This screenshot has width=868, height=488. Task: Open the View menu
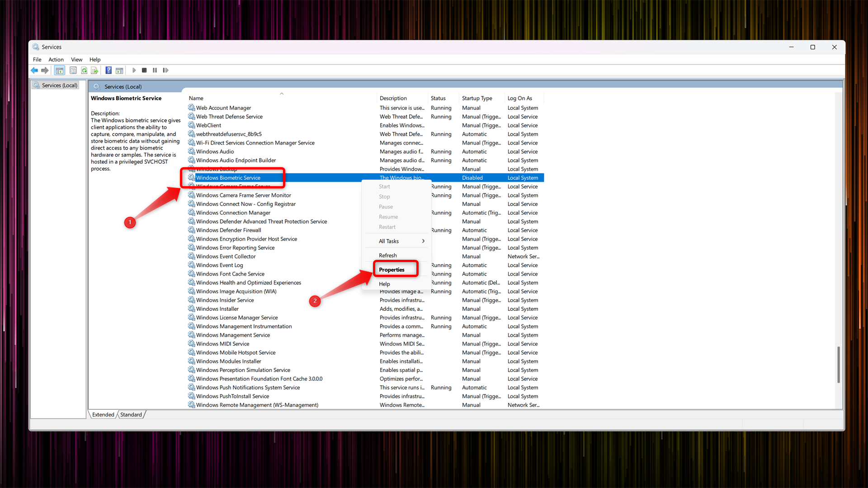click(x=76, y=60)
